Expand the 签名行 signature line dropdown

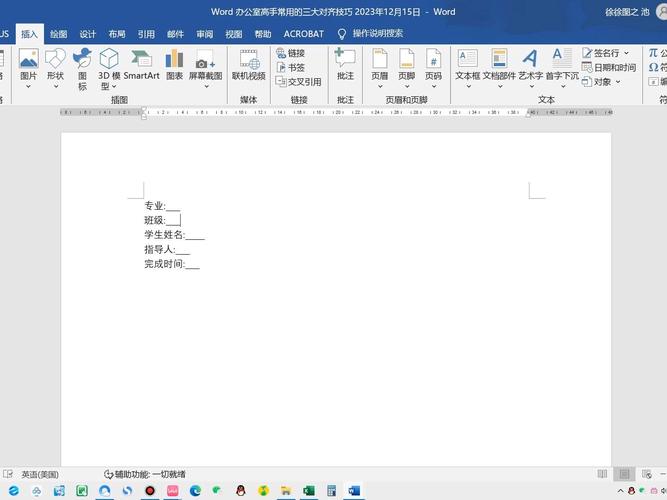(x=626, y=53)
